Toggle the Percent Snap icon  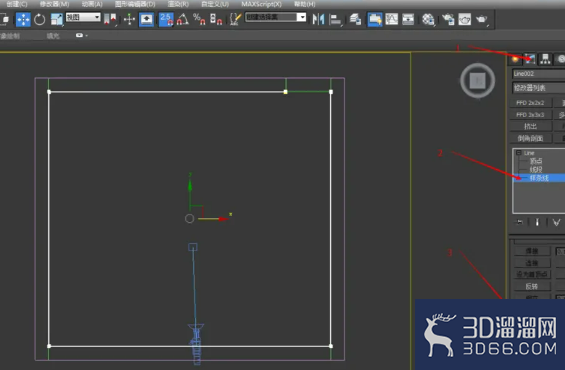pos(199,19)
